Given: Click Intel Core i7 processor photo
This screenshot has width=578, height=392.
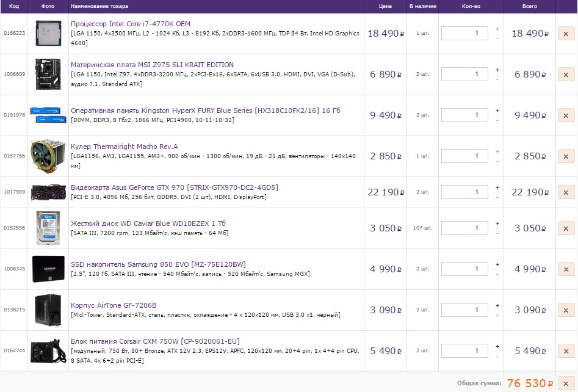Looking at the screenshot, I should pos(48,33).
